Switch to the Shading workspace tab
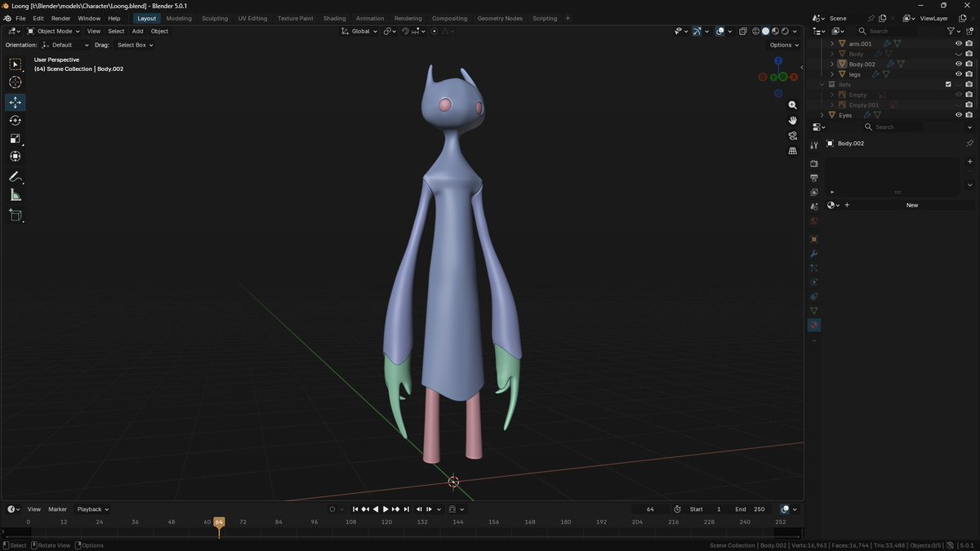 (x=334, y=18)
